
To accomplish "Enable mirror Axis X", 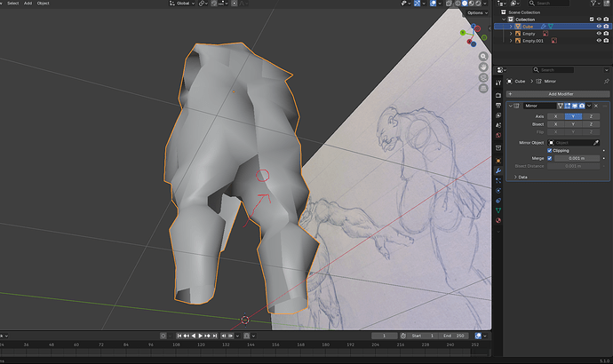I will (x=555, y=116).
